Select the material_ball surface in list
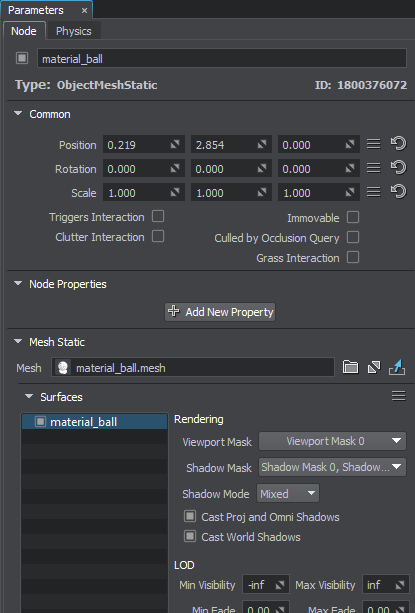Image resolution: width=415 pixels, height=613 pixels. [x=95, y=421]
